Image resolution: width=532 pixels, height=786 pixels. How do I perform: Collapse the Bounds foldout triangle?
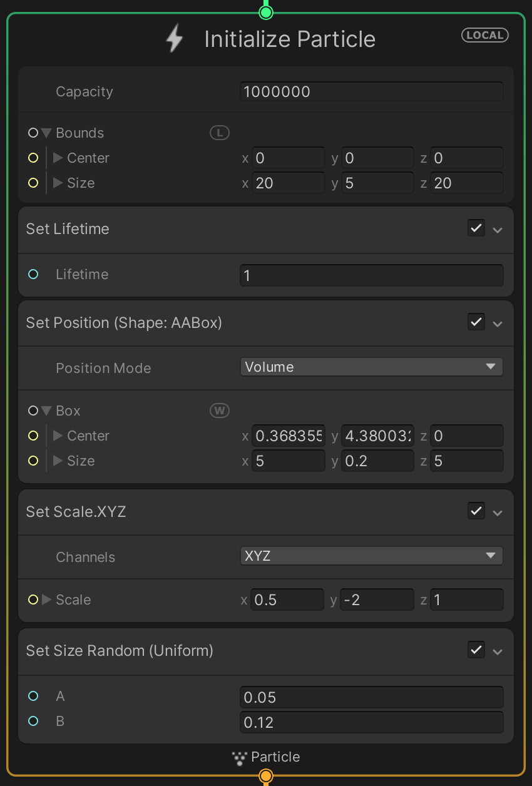point(46,133)
